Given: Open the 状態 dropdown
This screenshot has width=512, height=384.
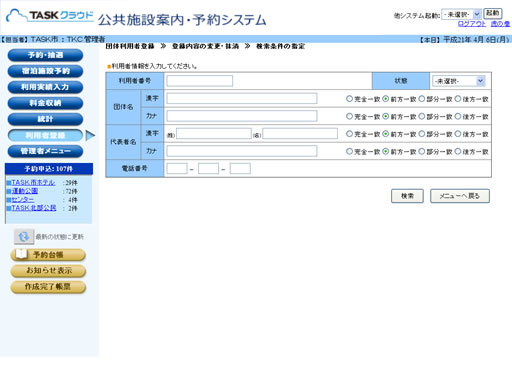Looking at the screenshot, I should pyautogui.click(x=459, y=81).
